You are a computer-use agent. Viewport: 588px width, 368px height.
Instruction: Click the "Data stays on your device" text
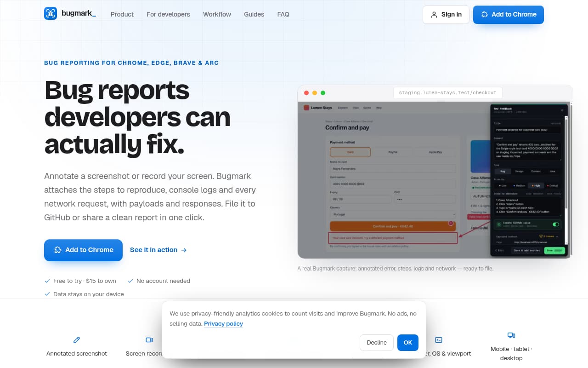[89, 294]
